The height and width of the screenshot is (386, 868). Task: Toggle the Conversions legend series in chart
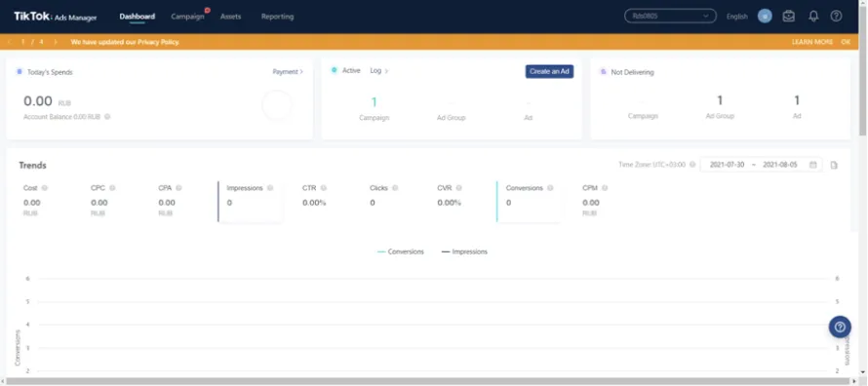(400, 251)
